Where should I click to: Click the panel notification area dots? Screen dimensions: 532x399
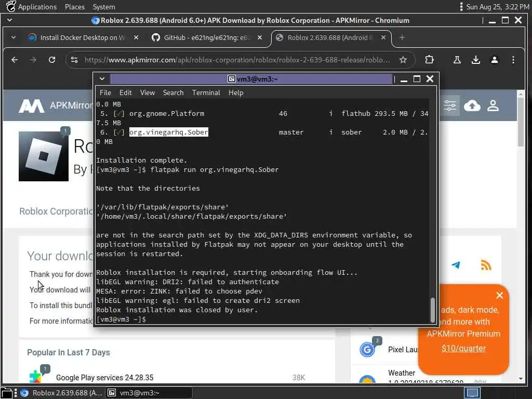[x=461, y=7]
